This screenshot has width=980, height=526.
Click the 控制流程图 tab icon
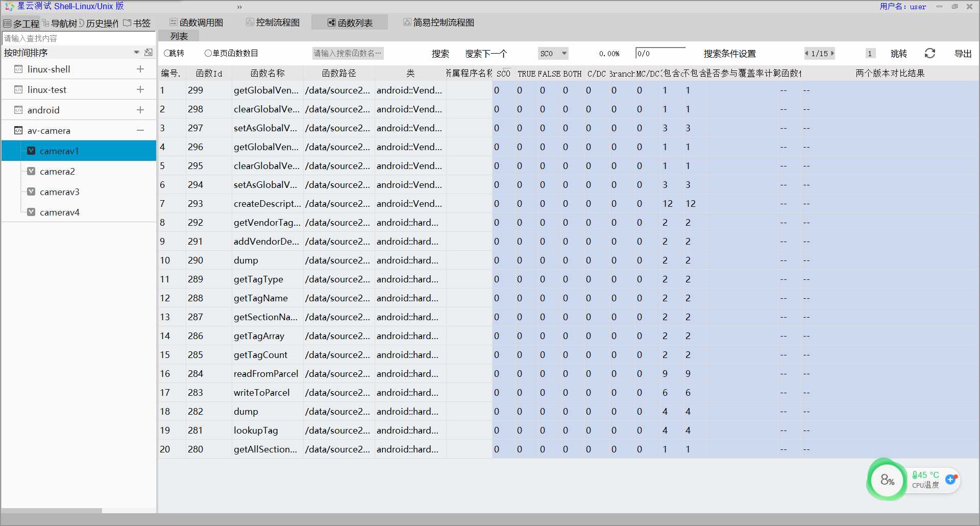pos(250,22)
